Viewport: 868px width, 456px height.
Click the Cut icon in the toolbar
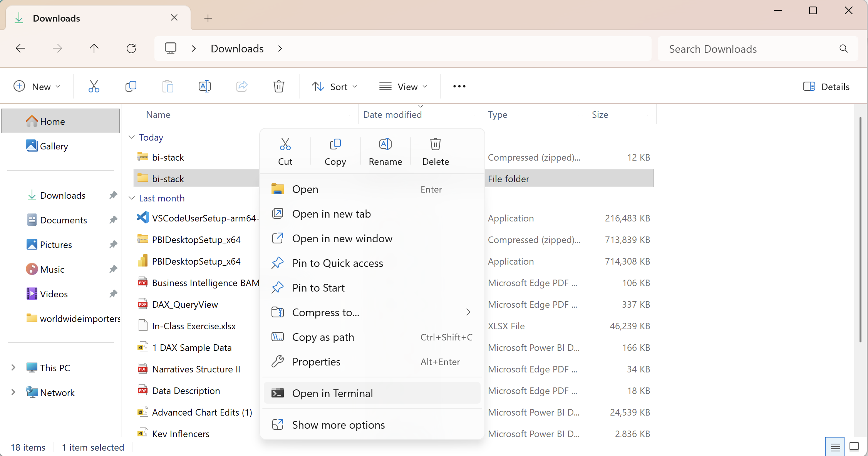pyautogui.click(x=94, y=86)
